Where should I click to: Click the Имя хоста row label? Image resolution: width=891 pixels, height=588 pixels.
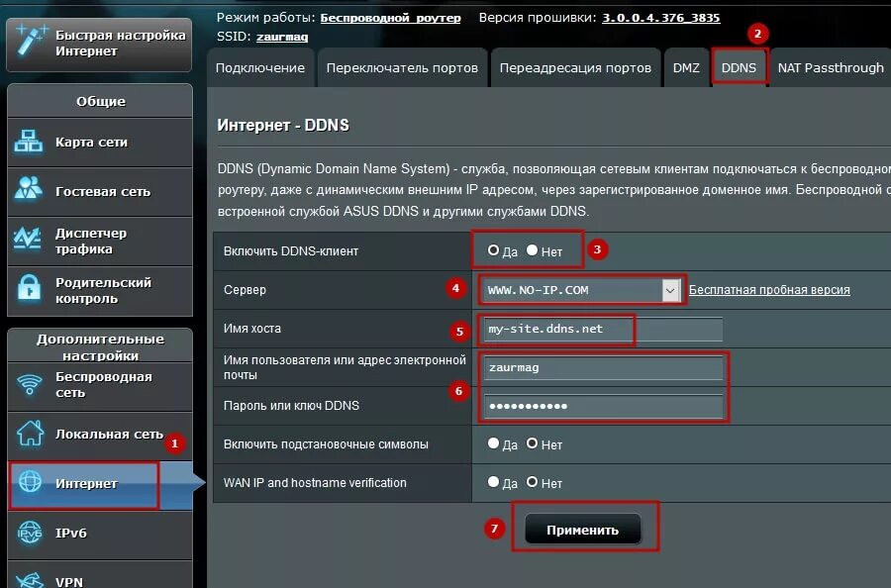(252, 329)
